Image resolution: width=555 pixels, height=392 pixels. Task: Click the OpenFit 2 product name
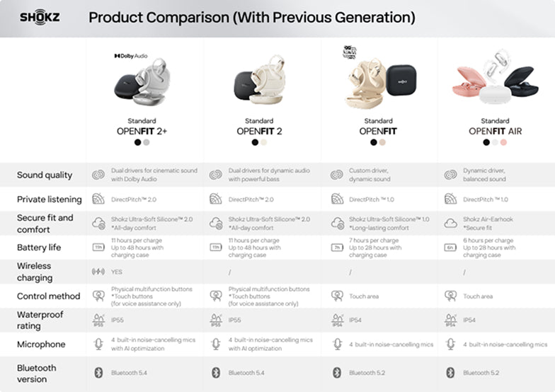point(259,131)
